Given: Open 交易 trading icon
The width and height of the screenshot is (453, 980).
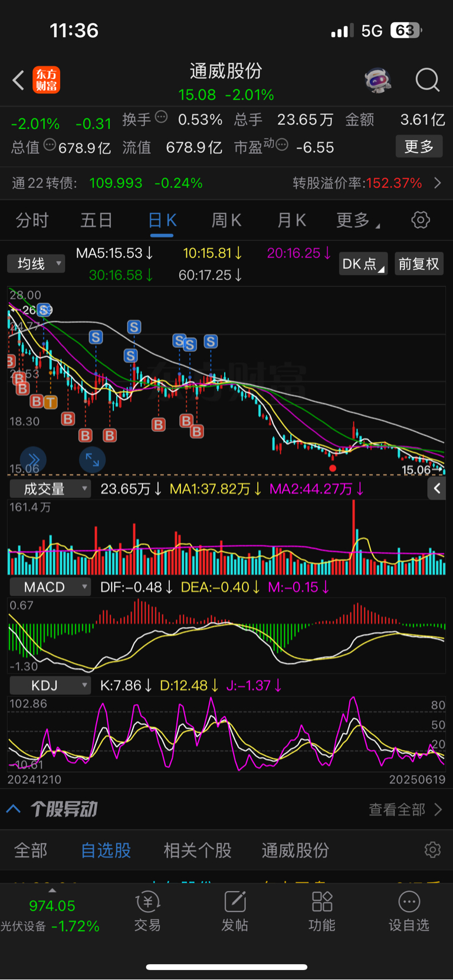Looking at the screenshot, I should [x=147, y=911].
